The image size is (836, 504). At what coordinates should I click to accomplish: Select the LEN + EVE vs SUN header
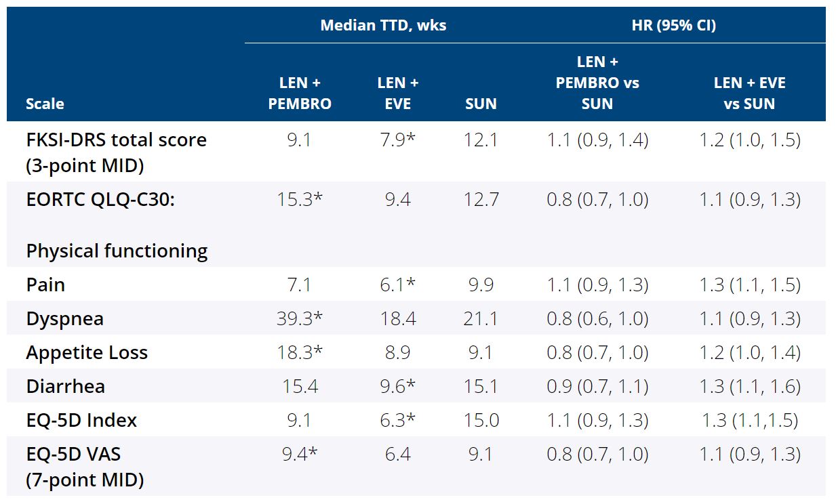(749, 93)
